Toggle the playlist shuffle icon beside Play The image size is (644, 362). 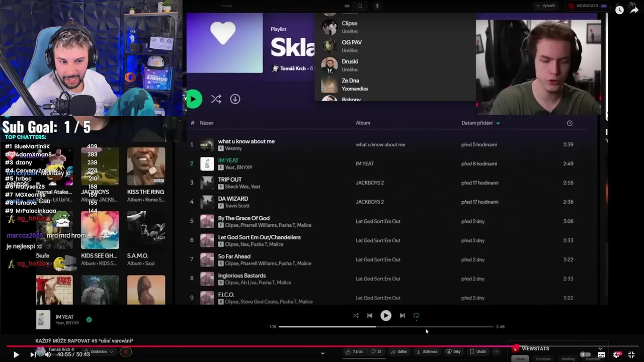(x=216, y=99)
